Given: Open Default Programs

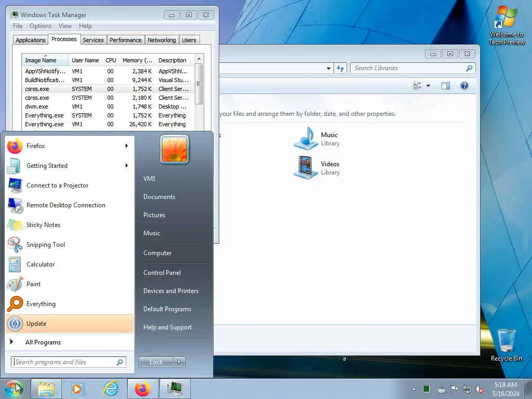Looking at the screenshot, I should click(167, 309).
